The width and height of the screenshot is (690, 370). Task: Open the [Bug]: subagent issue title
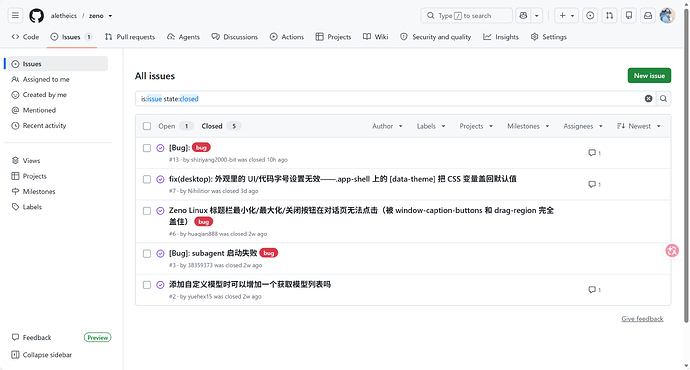click(x=213, y=253)
